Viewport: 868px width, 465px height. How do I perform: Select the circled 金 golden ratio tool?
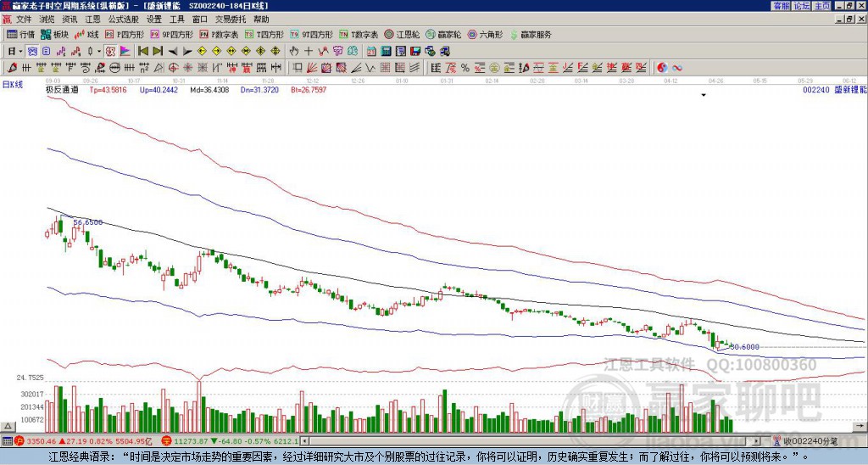[494, 68]
